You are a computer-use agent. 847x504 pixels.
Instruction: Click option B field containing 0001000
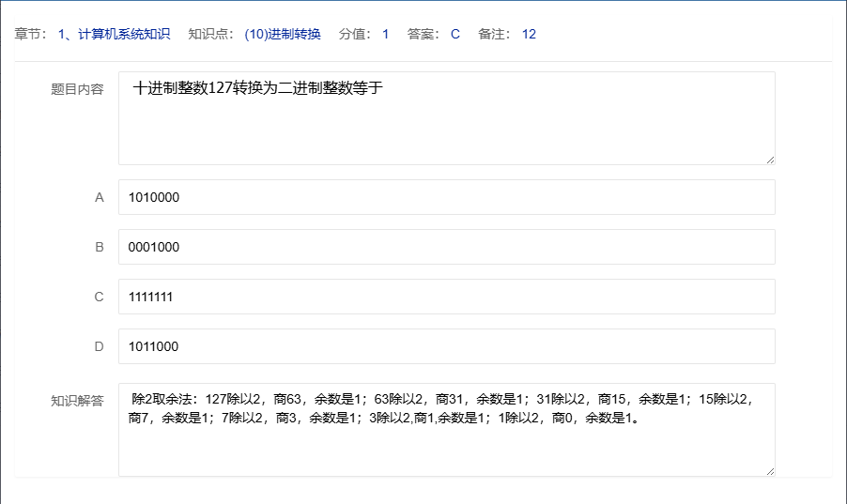(446, 247)
